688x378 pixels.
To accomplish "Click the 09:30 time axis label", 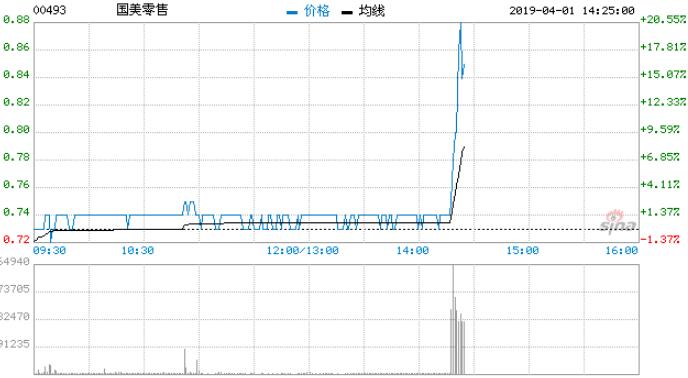I will [x=50, y=251].
